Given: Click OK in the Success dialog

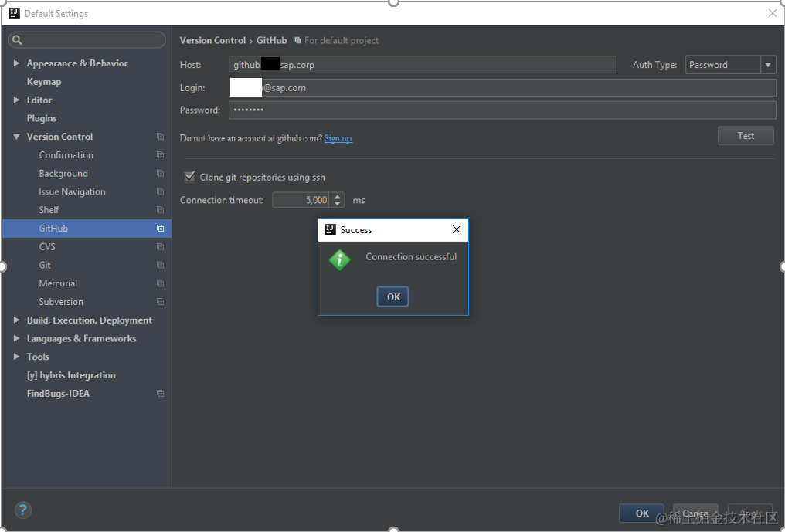Looking at the screenshot, I should [x=393, y=296].
